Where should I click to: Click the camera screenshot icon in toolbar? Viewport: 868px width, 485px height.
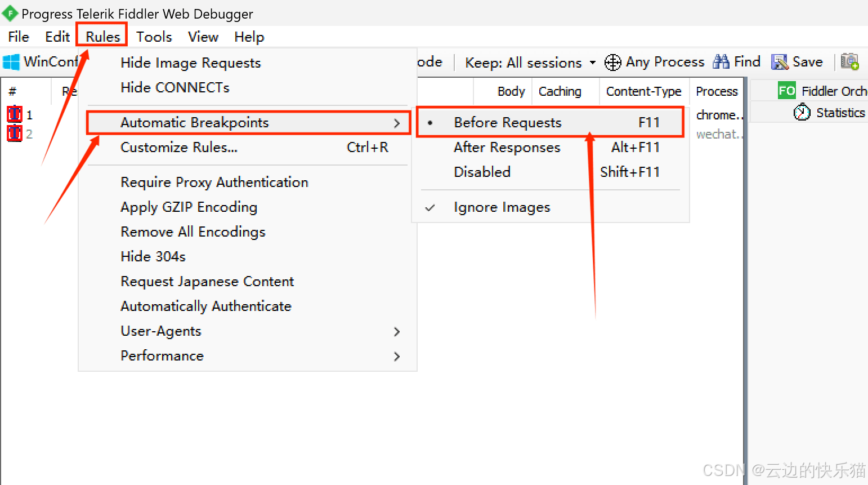point(849,61)
